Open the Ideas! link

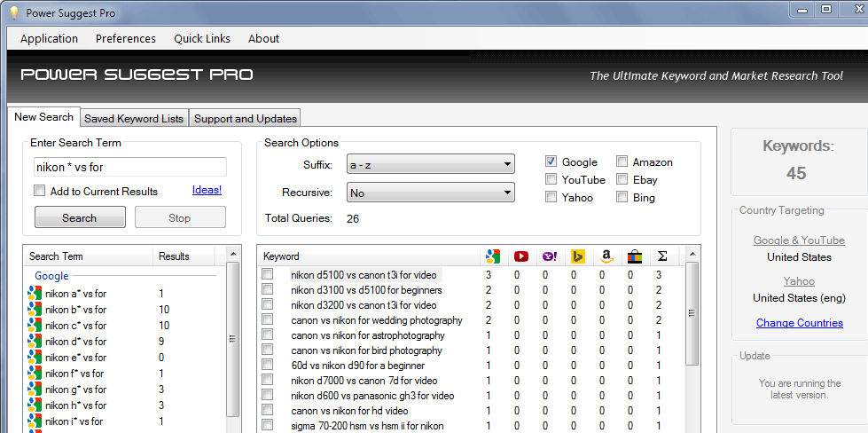coord(207,190)
